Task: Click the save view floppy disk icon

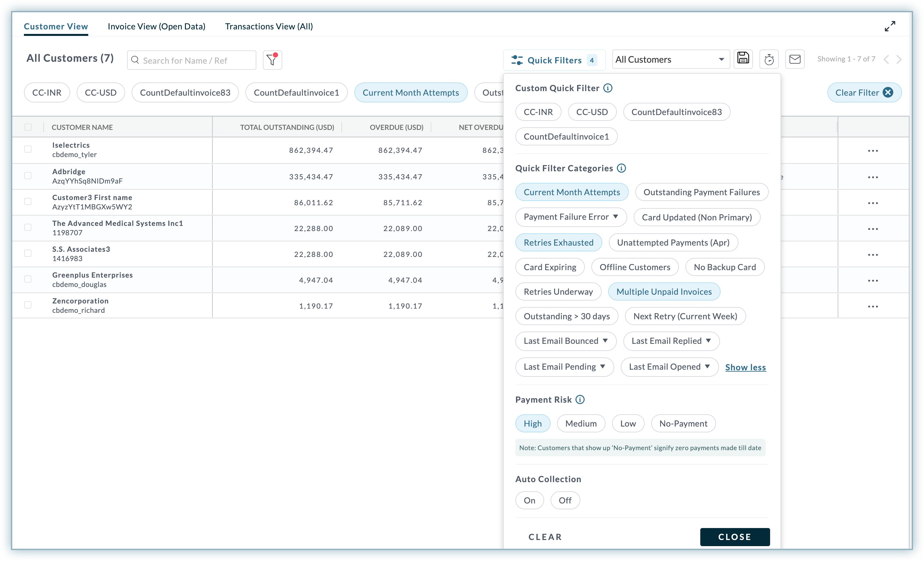Action: (x=743, y=59)
